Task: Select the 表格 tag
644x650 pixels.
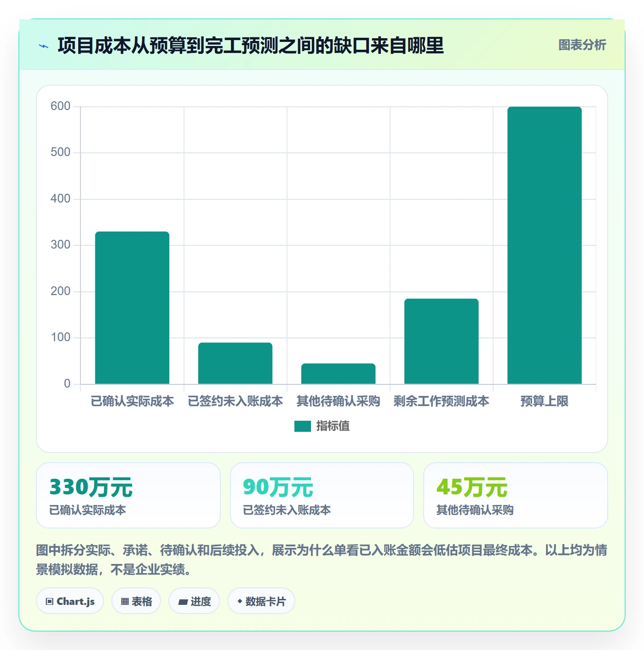Action: coord(136,601)
